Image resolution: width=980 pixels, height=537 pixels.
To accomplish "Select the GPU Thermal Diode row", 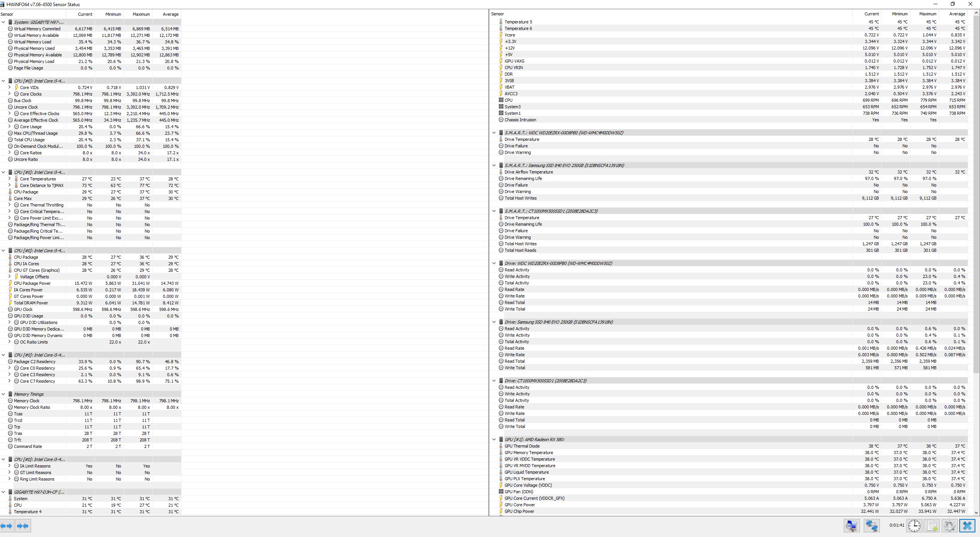I will point(522,446).
